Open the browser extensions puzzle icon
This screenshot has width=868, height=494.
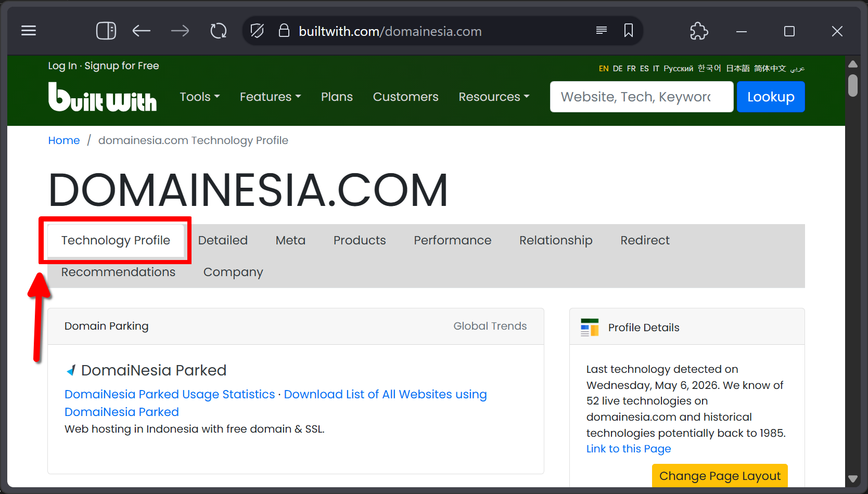click(x=699, y=31)
